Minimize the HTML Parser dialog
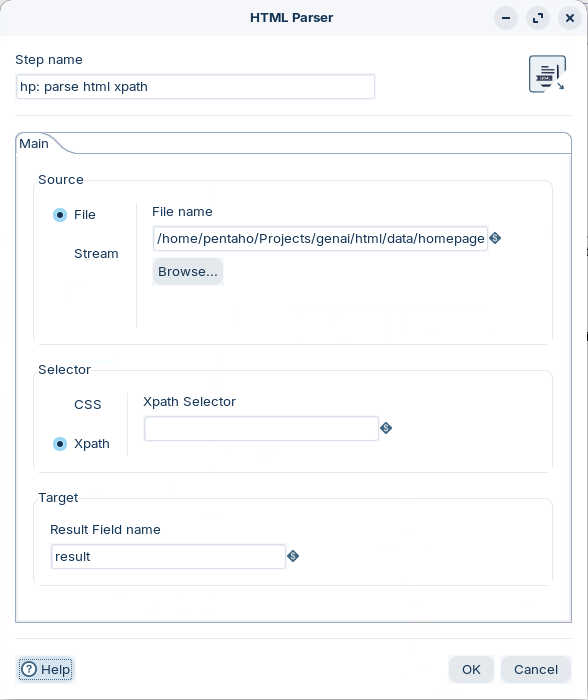588x700 pixels. [x=506, y=18]
